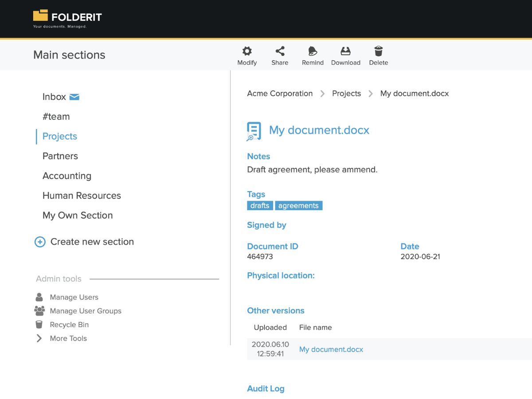This screenshot has height=399, width=532.
Task: Open the Human Resources section
Action: (82, 196)
